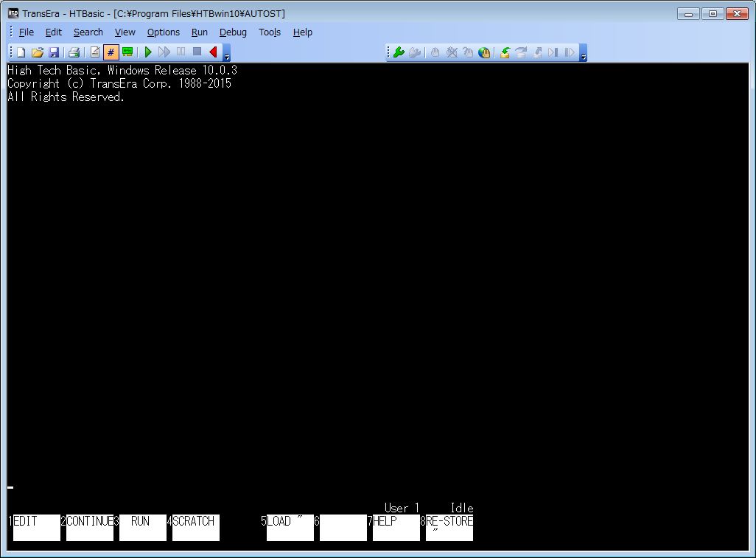This screenshot has height=558, width=756.
Task: Create a new program with the blank page icon
Action: coord(21,52)
